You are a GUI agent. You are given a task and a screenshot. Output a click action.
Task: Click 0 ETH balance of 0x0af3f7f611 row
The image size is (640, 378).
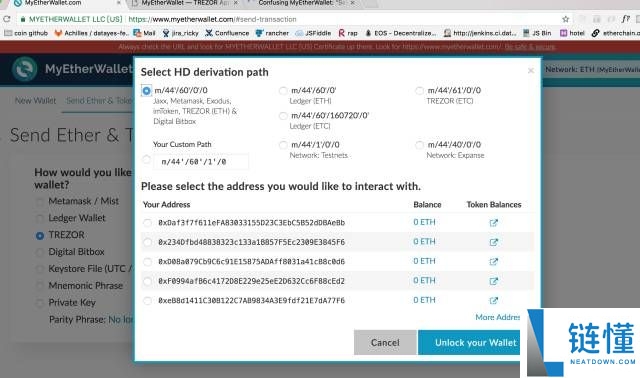click(424, 222)
